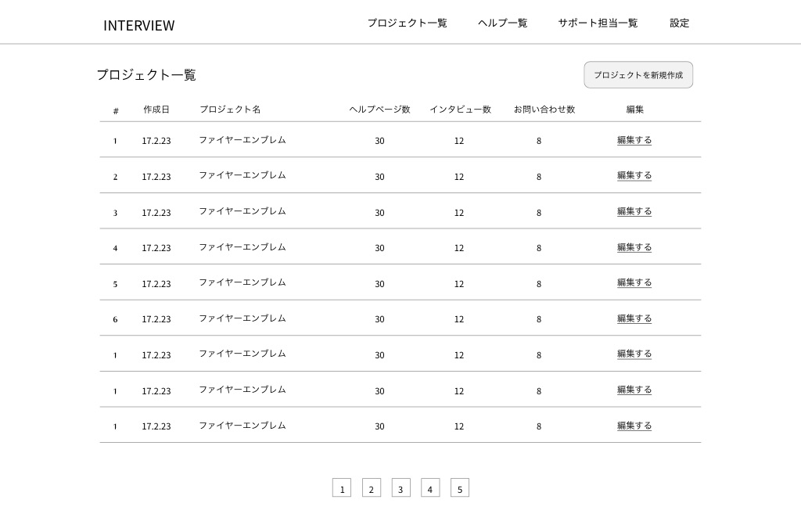Click the ヘルプページ数 column header
801x532 pixels.
tap(379, 110)
